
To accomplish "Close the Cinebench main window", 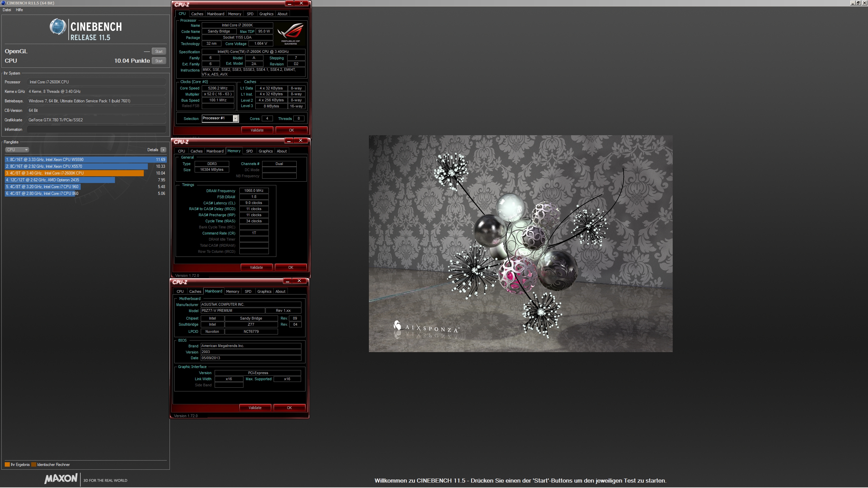I will pyautogui.click(x=864, y=3).
